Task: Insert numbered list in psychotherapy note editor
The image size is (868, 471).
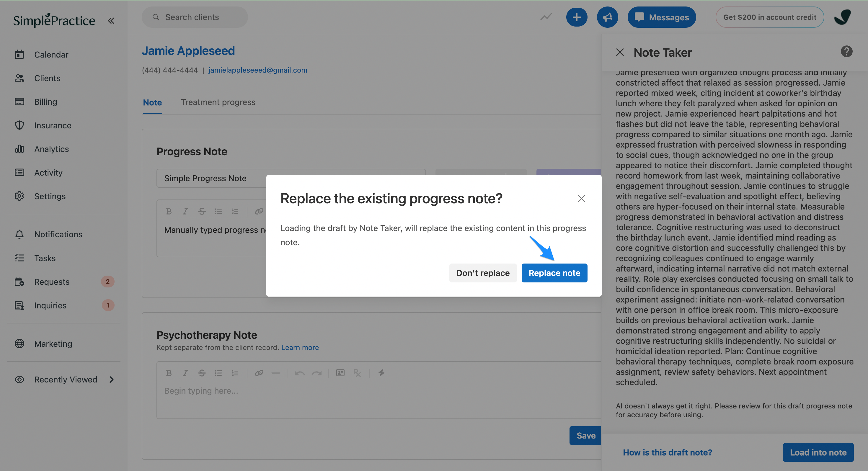Action: tap(235, 373)
